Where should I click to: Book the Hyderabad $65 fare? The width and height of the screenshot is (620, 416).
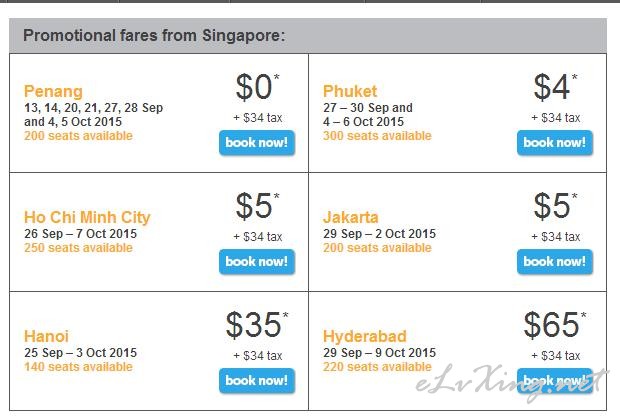(x=555, y=380)
